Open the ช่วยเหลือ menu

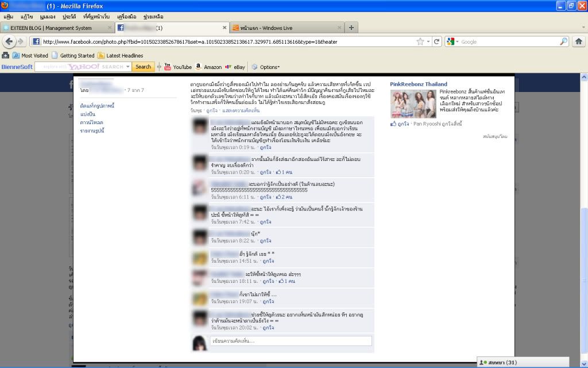click(x=153, y=17)
